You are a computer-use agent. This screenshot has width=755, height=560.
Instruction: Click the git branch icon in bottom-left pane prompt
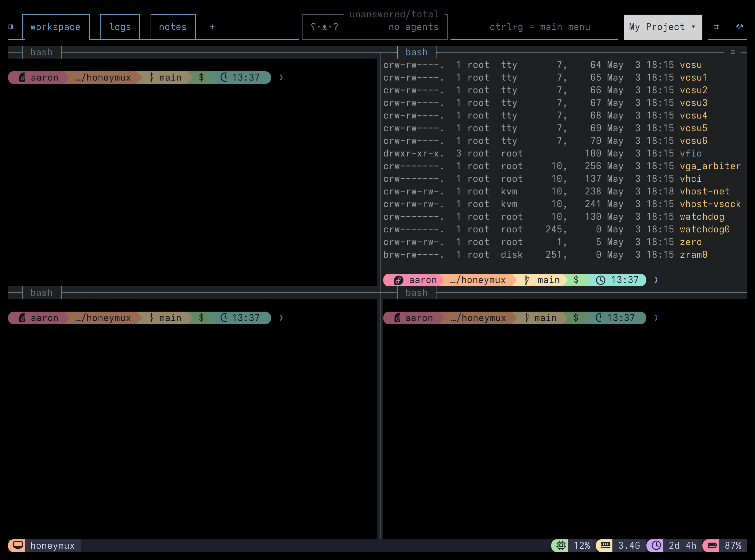coord(152,318)
